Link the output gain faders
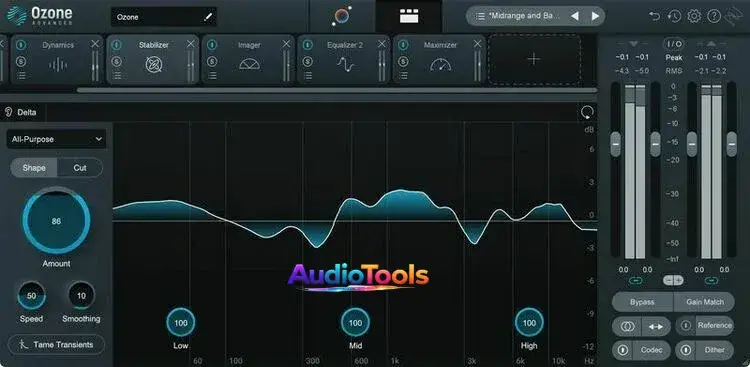750x367 pixels. [x=711, y=281]
